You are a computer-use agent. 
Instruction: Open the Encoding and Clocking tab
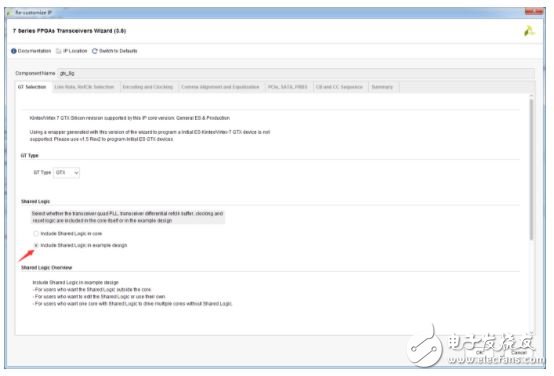(x=148, y=87)
